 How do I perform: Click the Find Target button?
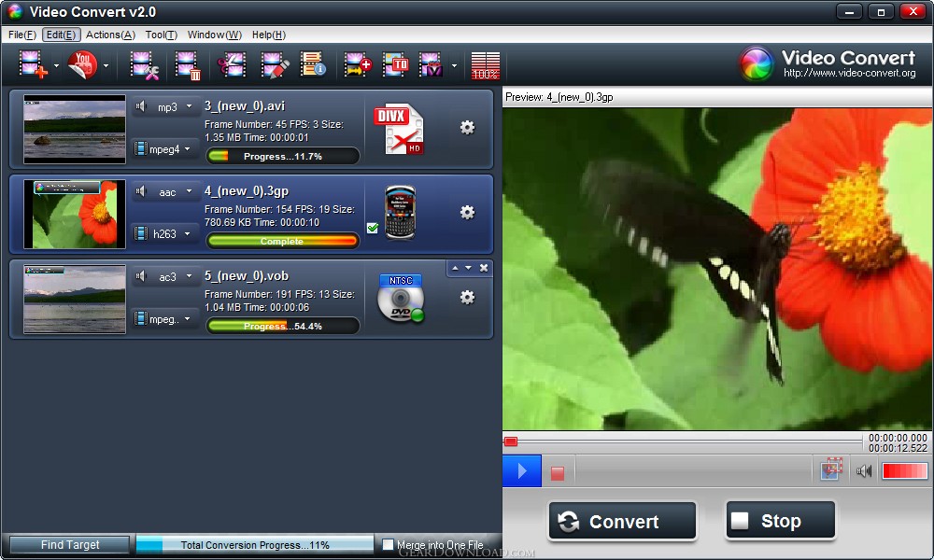[x=70, y=544]
